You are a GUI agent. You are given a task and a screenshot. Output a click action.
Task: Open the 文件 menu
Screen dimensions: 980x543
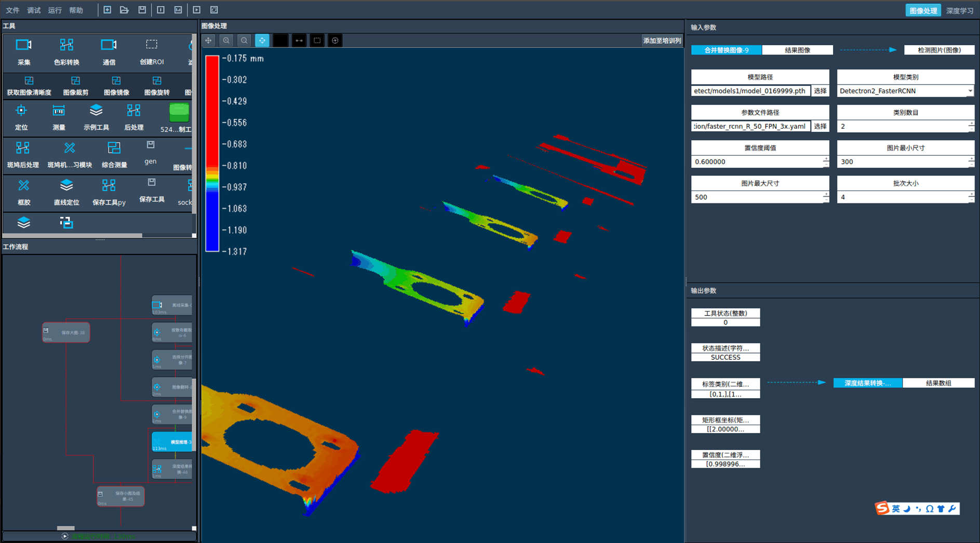coord(12,10)
